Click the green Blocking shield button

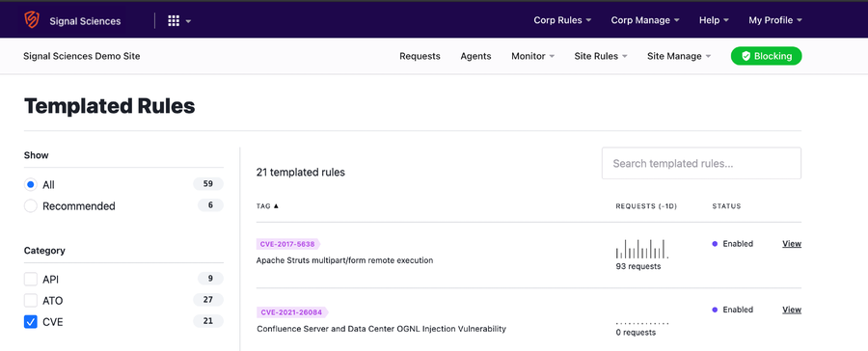click(766, 56)
